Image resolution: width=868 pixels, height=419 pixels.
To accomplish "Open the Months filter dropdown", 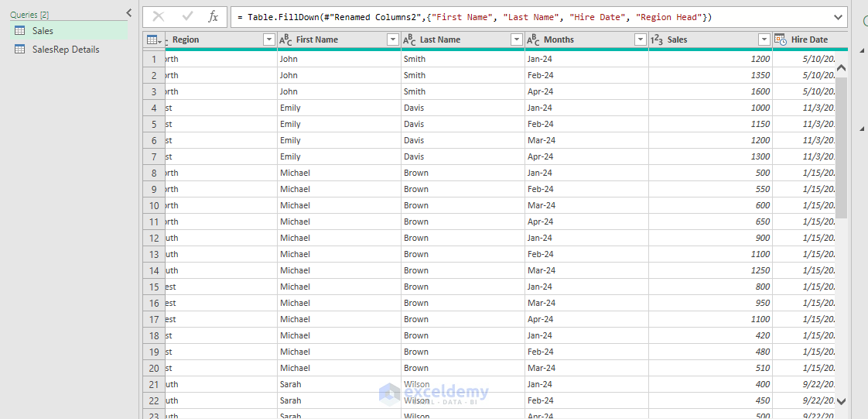I will [x=641, y=40].
